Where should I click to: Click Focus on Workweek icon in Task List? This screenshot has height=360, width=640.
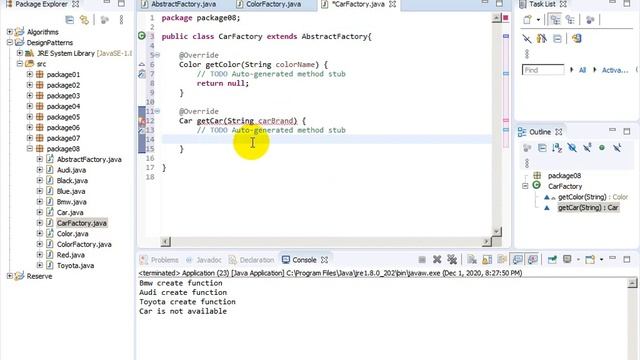point(590,20)
